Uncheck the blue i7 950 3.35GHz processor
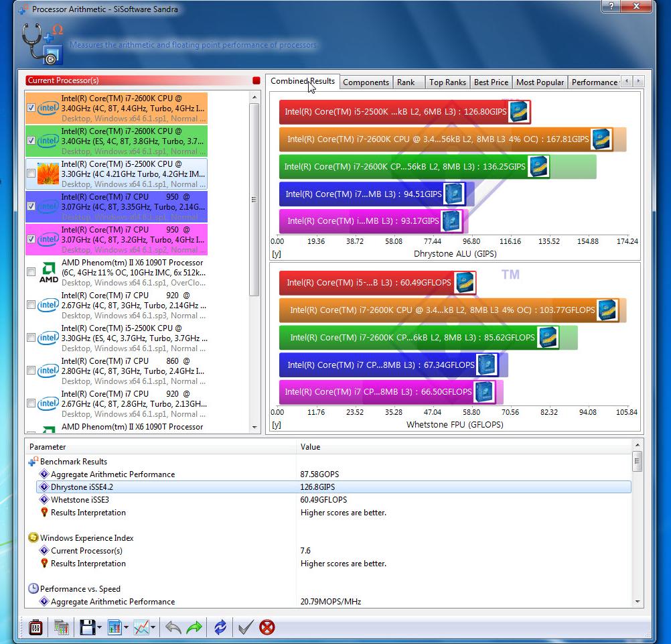The height and width of the screenshot is (644, 671). point(31,206)
